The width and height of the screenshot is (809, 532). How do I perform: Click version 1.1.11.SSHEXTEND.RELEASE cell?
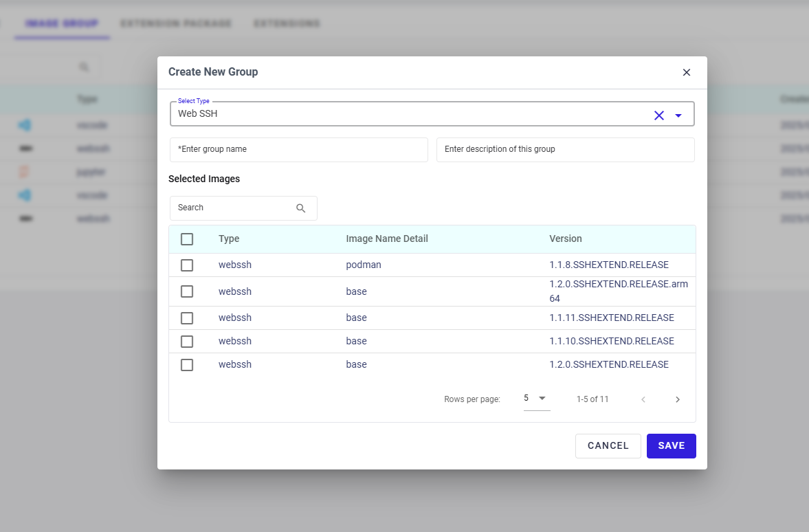pos(612,318)
